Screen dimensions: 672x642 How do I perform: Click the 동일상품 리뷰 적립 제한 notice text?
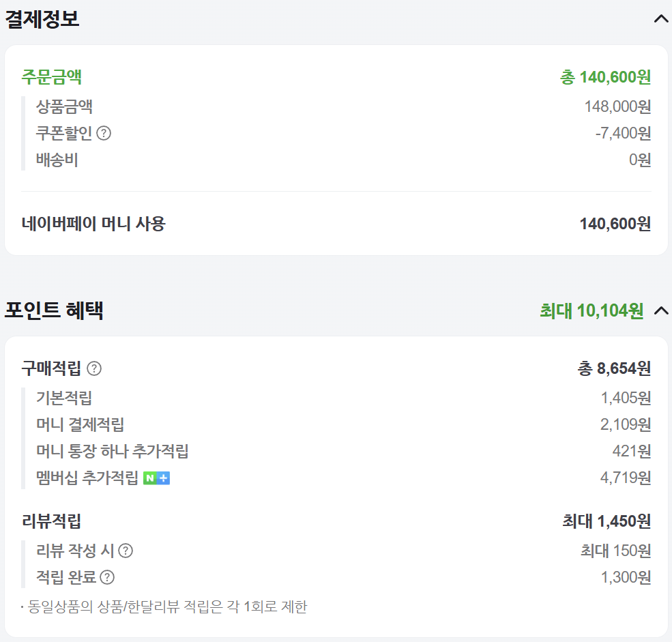167,607
